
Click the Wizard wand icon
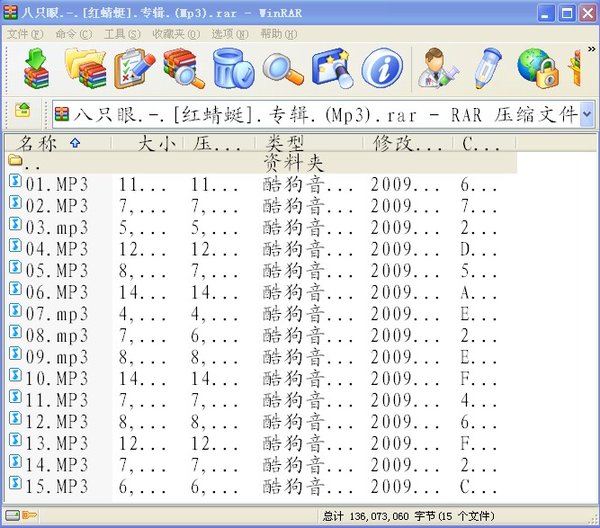click(x=332, y=69)
